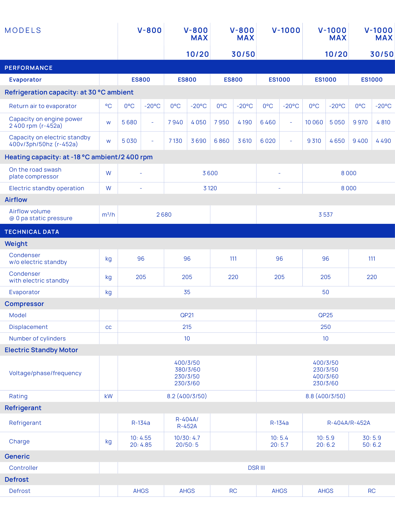Select airflow volume value 2 680
This screenshot has height=532, width=395.
point(164,215)
